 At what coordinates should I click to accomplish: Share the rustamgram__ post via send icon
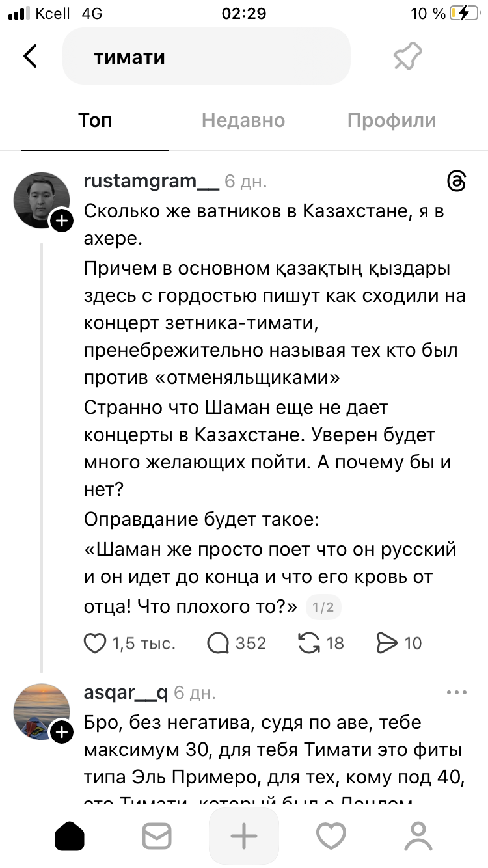tap(386, 644)
